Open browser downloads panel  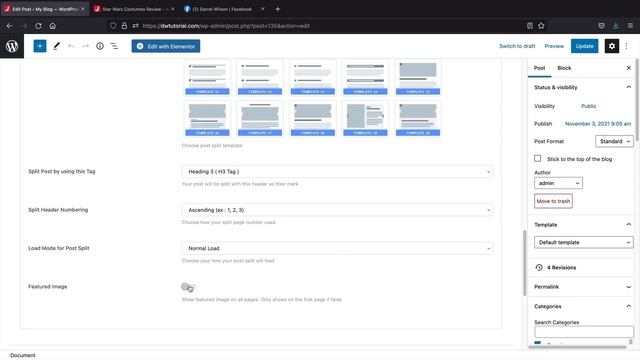click(616, 26)
